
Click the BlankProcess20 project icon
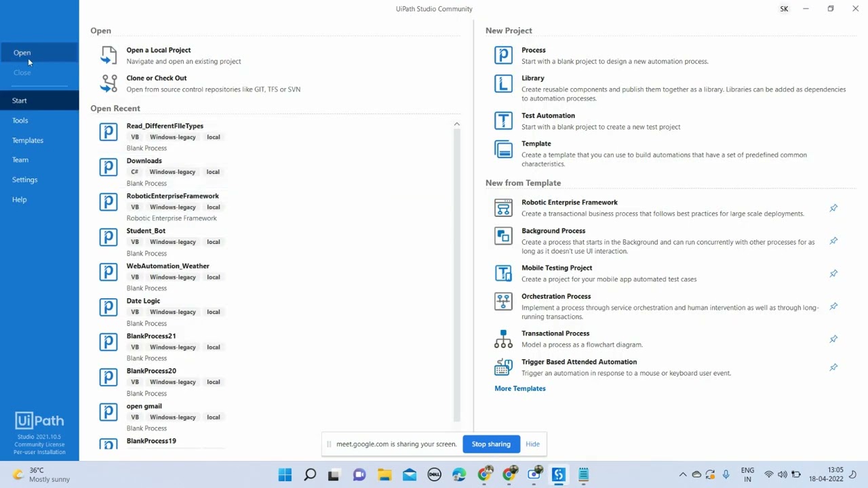(108, 377)
